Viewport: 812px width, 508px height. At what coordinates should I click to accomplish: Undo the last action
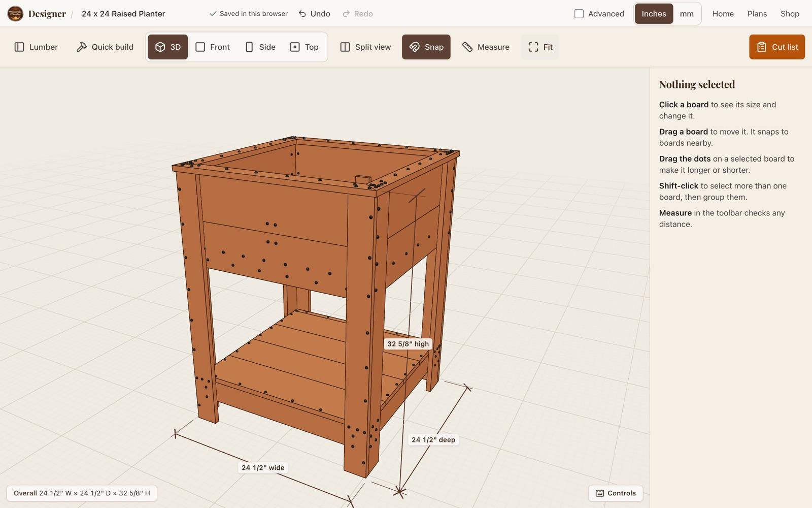tap(314, 14)
